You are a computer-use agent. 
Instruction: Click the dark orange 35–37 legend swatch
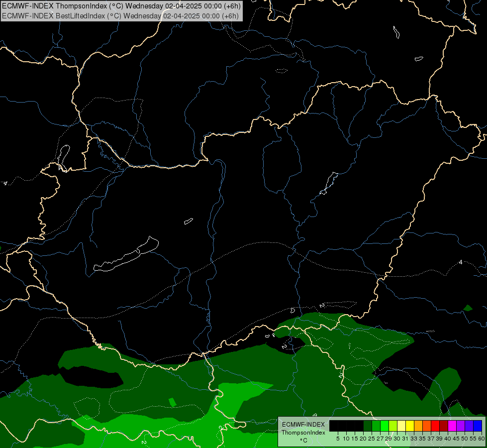[427, 426]
